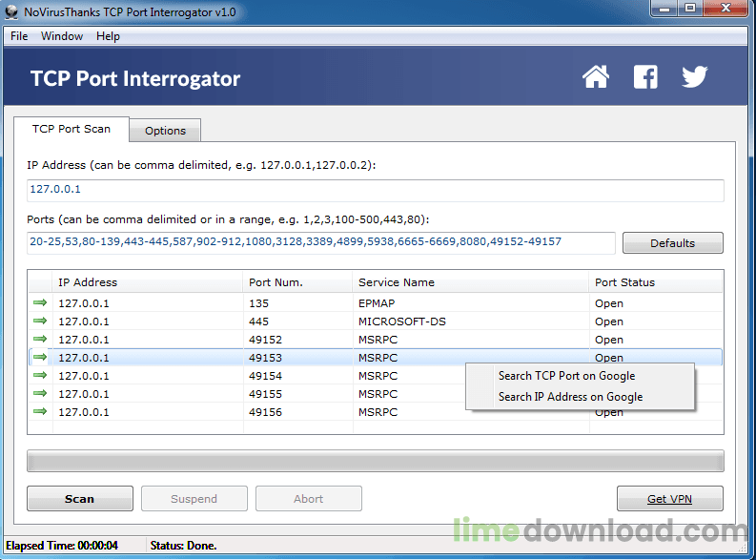
Task: Click the Abort button
Action: [309, 498]
